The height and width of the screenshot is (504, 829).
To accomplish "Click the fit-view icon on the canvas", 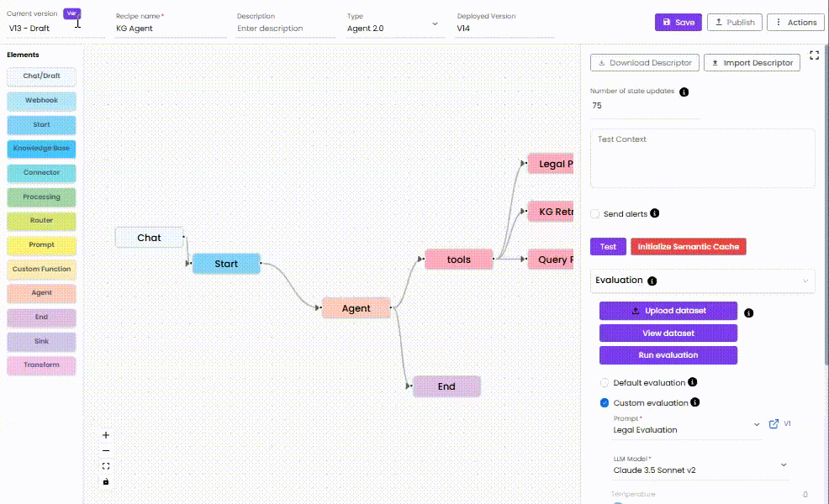I will point(105,465).
